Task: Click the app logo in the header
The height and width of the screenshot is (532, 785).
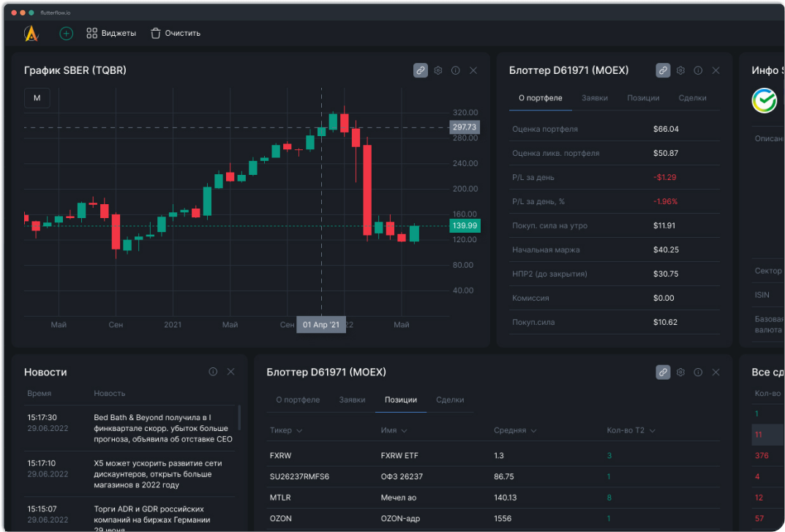Action: [x=31, y=34]
